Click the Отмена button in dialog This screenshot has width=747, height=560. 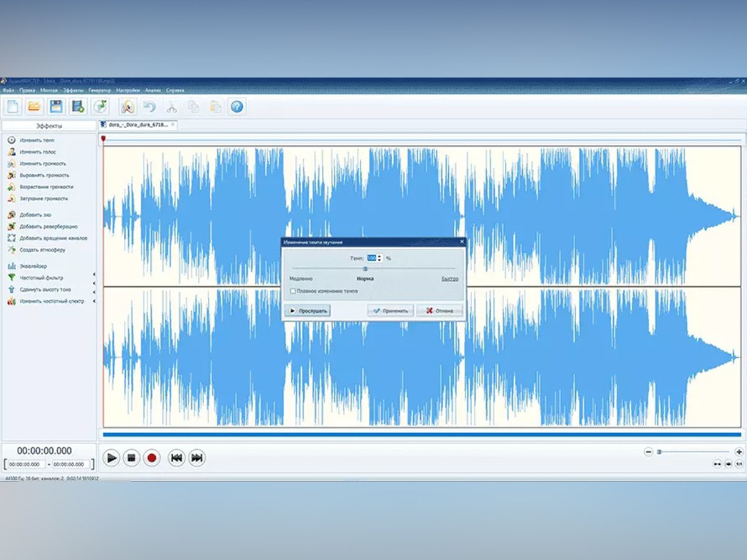click(440, 310)
